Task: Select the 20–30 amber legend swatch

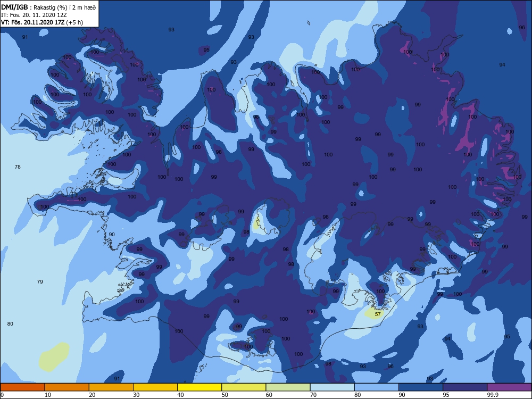Action: [x=111, y=387]
